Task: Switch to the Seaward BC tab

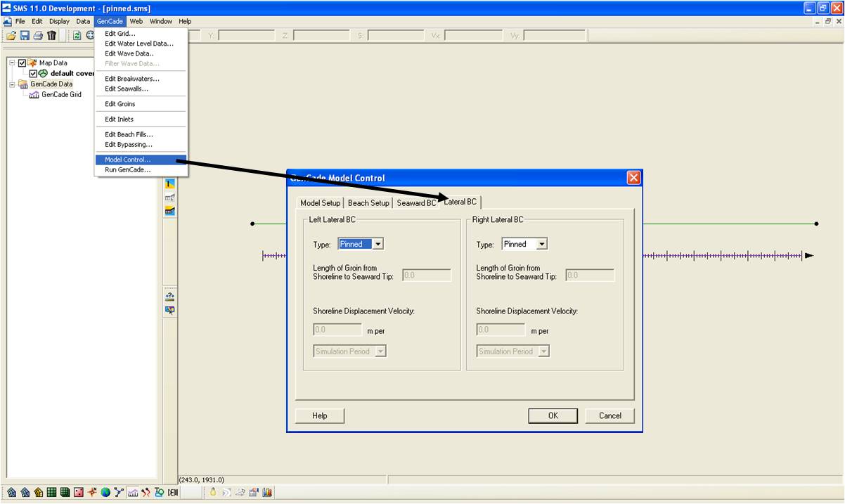Action: [416, 203]
